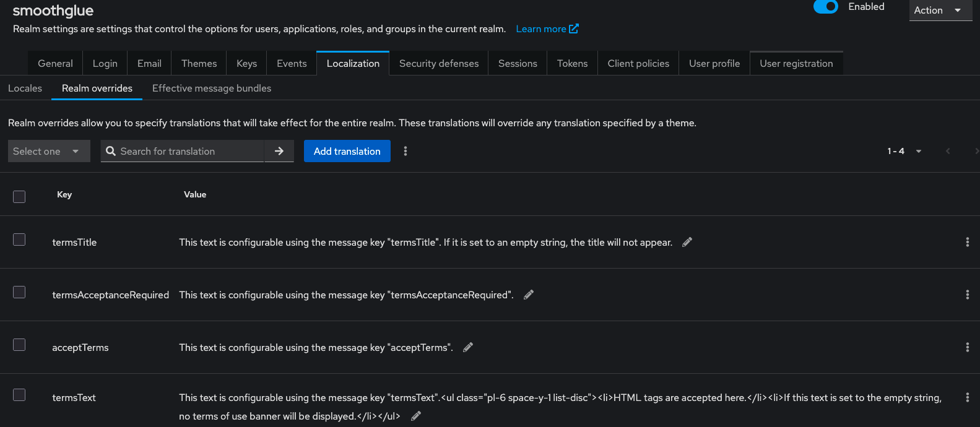The width and height of the screenshot is (980, 427).
Task: Open toolbar kebab menu next to Add translation
Action: (x=405, y=151)
